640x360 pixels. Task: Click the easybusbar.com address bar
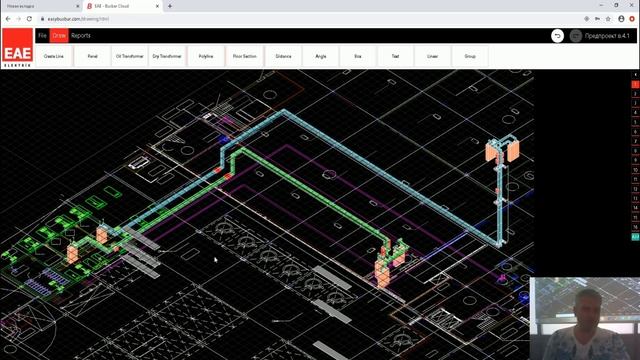coord(310,19)
